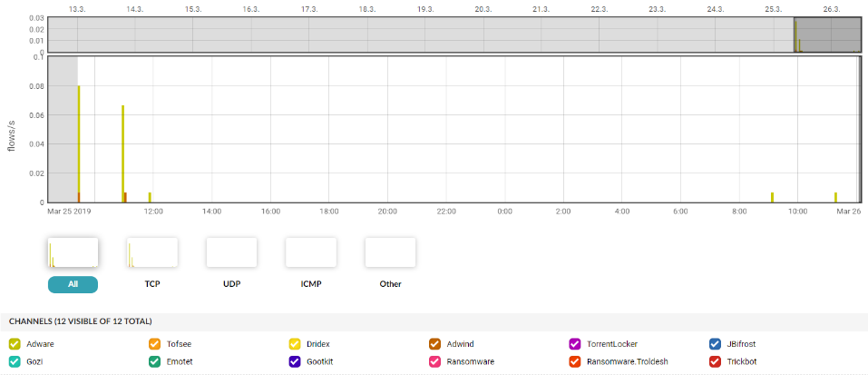Viewport: 868px width, 375px height.
Task: Select the All protocol button
Action: [x=73, y=284]
